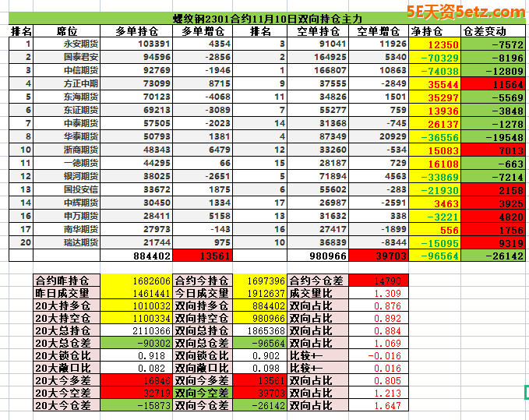
Task: Click the 瑞达期货 seat cell
Action: pyautogui.click(x=67, y=242)
